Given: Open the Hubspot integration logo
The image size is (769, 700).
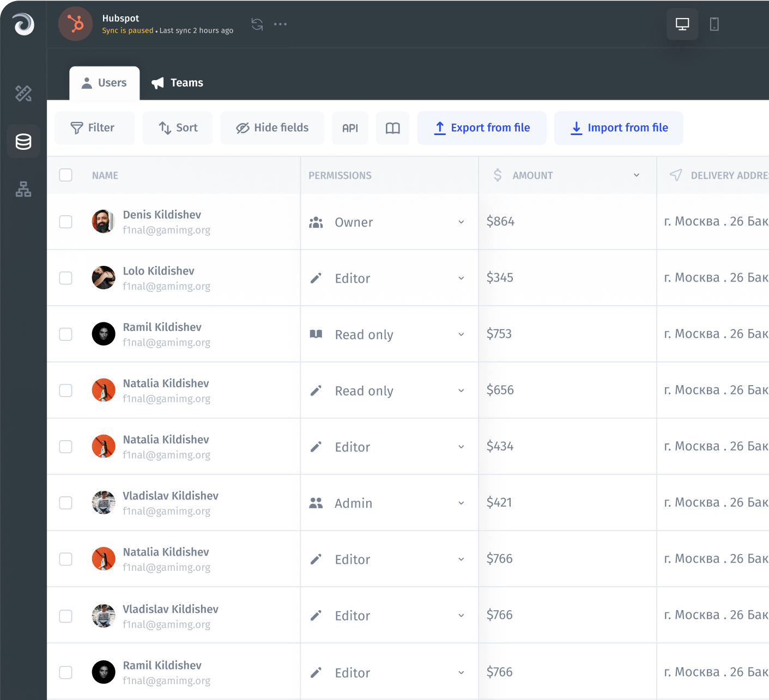Looking at the screenshot, I should click(75, 24).
